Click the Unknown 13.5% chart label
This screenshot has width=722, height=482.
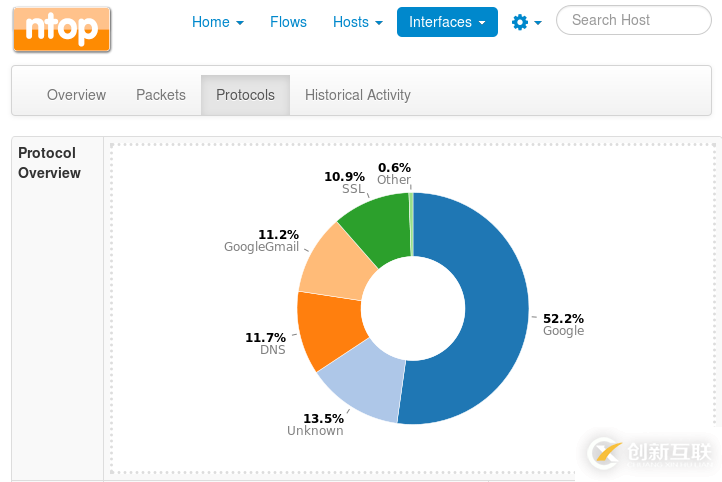[315, 425]
